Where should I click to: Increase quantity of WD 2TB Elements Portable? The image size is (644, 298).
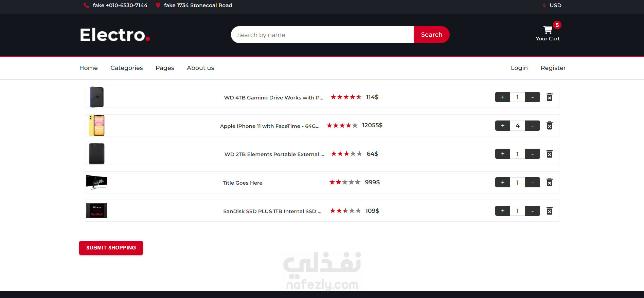coord(503,154)
